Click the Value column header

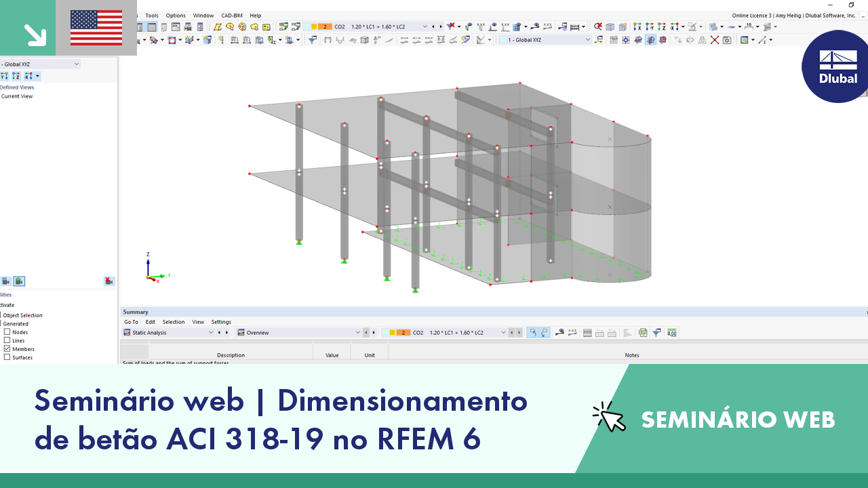pos(332,355)
